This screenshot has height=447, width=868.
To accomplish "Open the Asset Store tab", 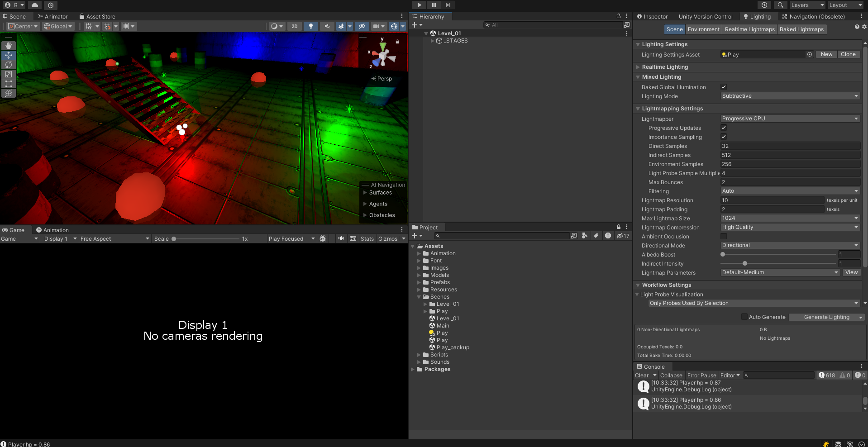I will click(x=100, y=16).
